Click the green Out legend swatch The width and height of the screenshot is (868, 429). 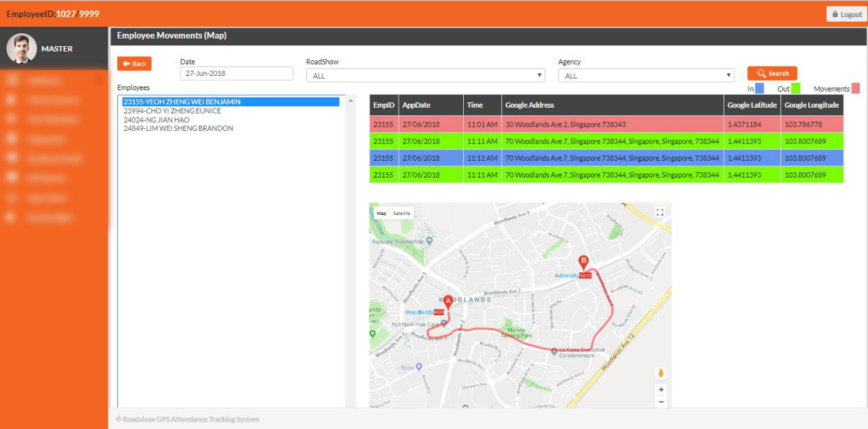tap(796, 88)
